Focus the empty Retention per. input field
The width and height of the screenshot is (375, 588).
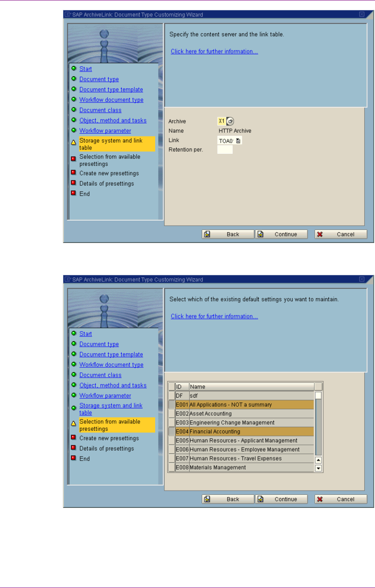(x=225, y=149)
